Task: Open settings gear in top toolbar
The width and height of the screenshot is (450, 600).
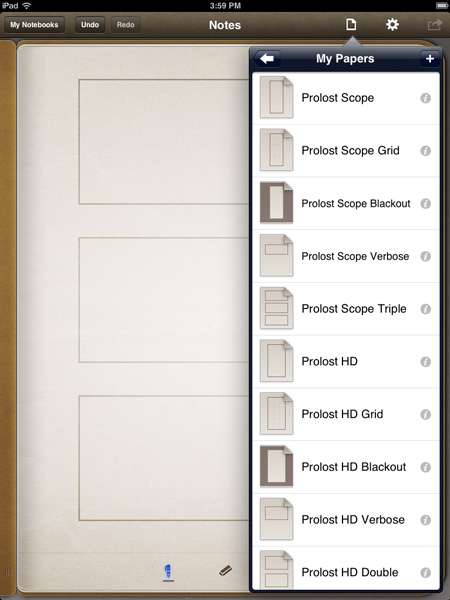Action: click(392, 24)
